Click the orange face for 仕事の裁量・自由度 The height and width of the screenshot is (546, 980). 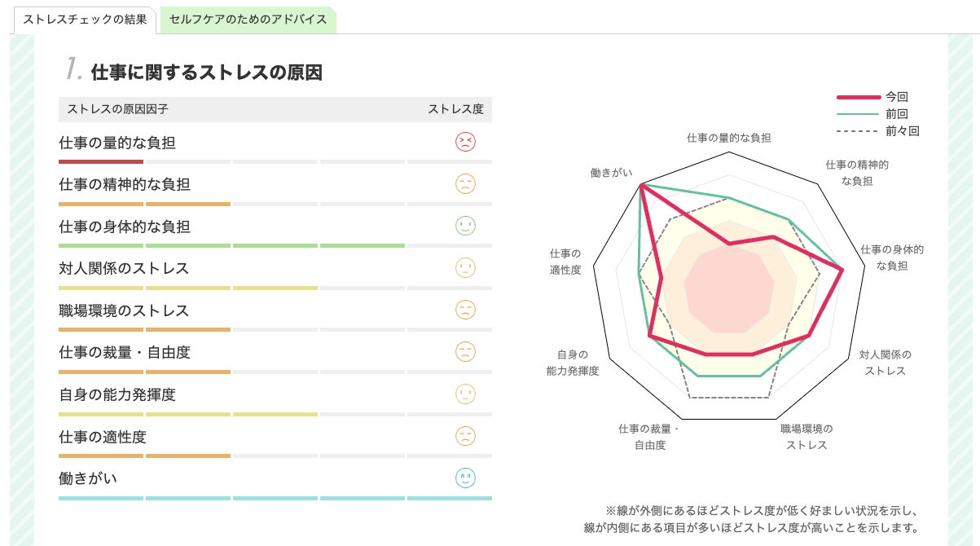[x=465, y=352]
